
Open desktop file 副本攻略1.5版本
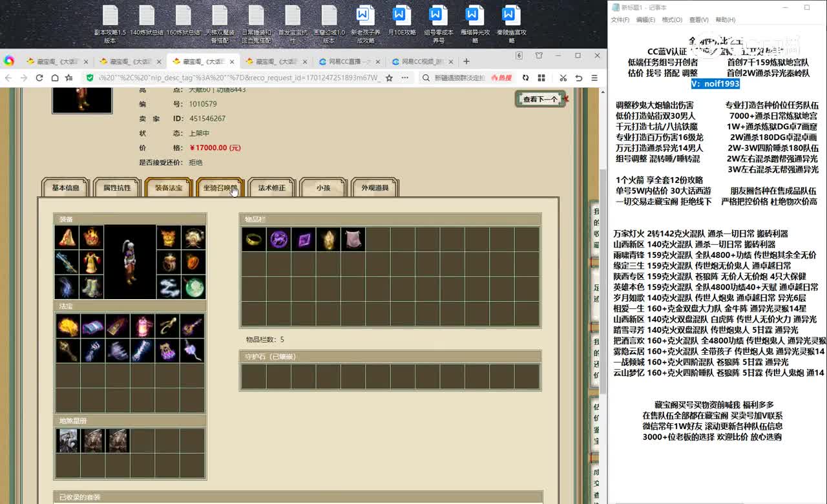[110, 25]
